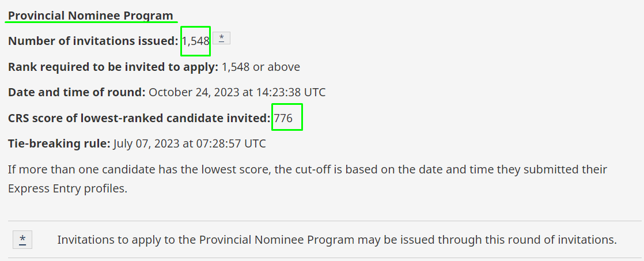Select 'Rank required to be invited to apply' label
644x261 pixels.
(113, 67)
